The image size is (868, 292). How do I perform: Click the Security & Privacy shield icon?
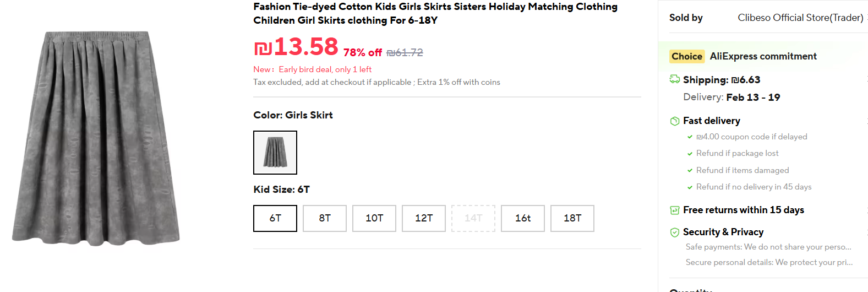tap(674, 232)
